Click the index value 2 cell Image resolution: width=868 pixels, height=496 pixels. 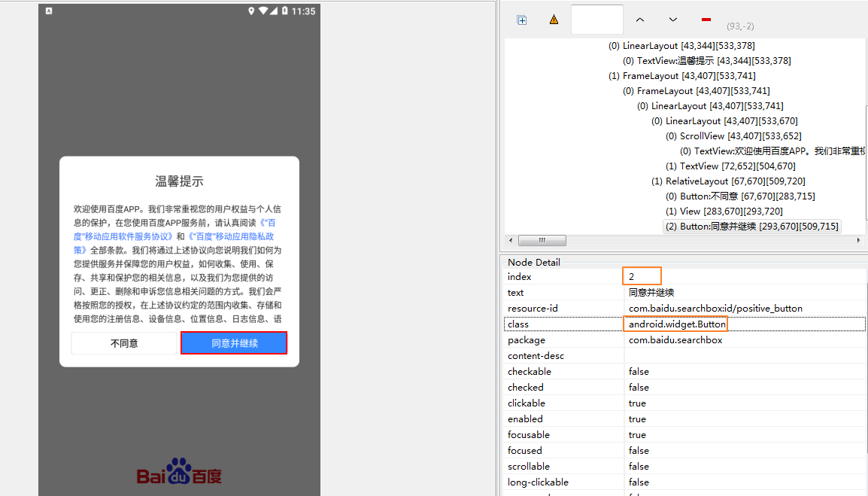point(642,276)
